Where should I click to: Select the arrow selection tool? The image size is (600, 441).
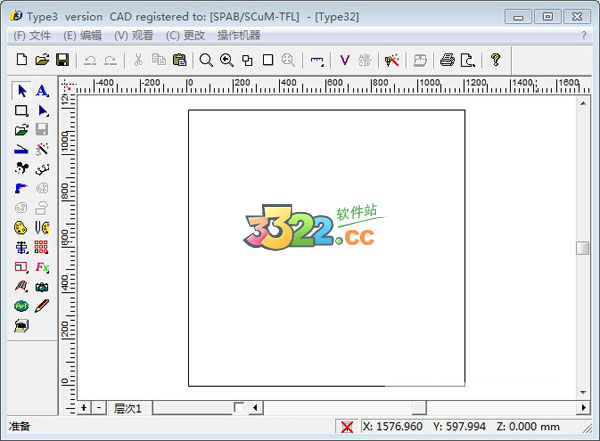tap(22, 91)
